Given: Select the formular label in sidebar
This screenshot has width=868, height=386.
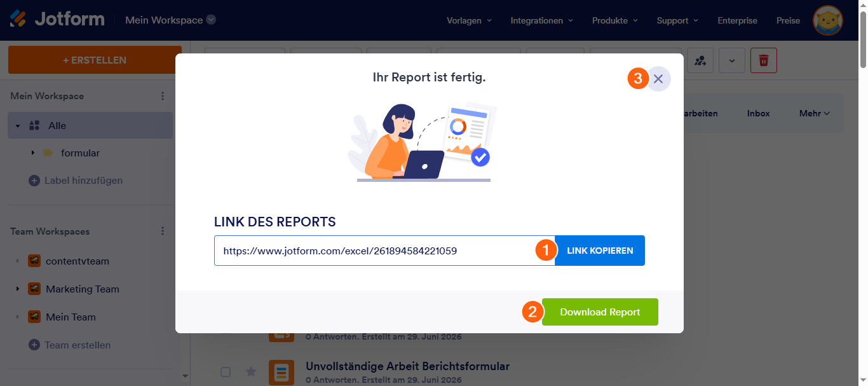Looking at the screenshot, I should pos(80,153).
